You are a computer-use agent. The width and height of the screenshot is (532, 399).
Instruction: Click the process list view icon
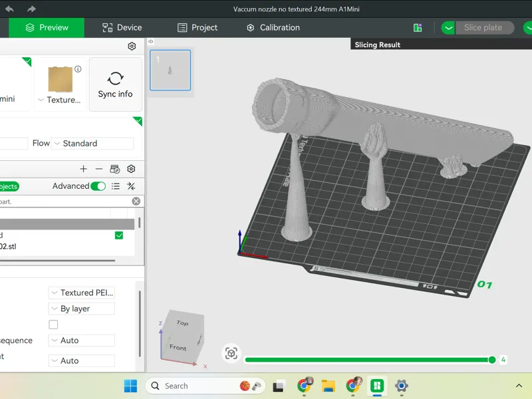[116, 186]
